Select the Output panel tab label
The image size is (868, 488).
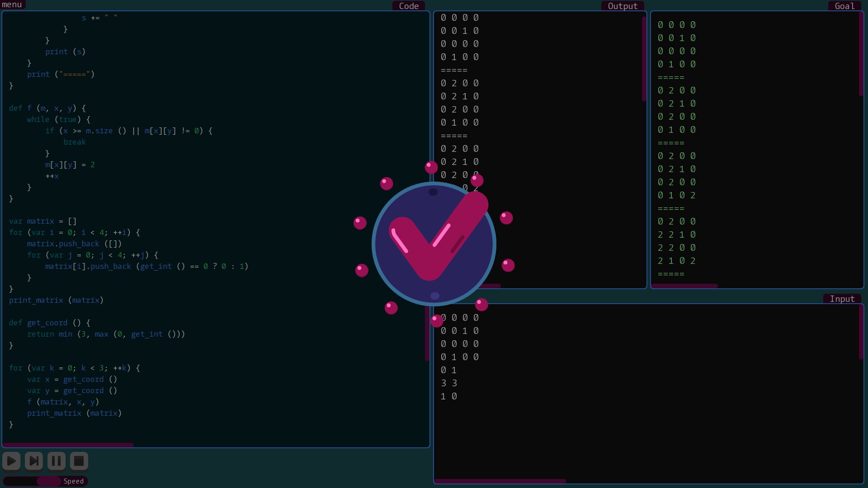[x=623, y=6]
